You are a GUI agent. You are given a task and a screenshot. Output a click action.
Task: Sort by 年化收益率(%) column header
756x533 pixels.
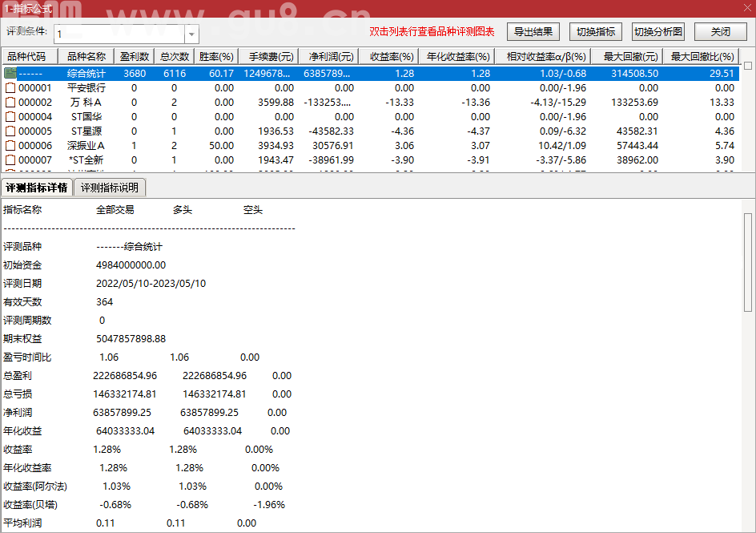(456, 56)
